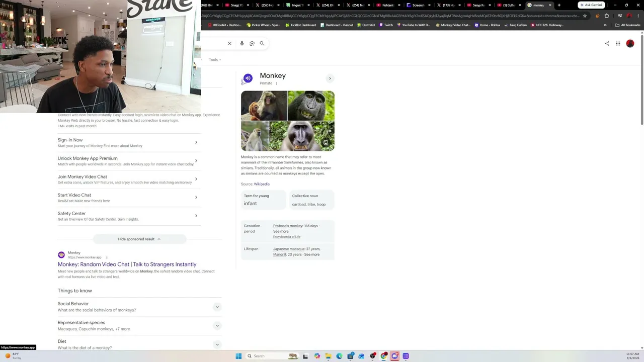Image resolution: width=644 pixels, height=362 pixels.
Task: Open the Chrome extensions puzzle icon
Action: coord(606,16)
